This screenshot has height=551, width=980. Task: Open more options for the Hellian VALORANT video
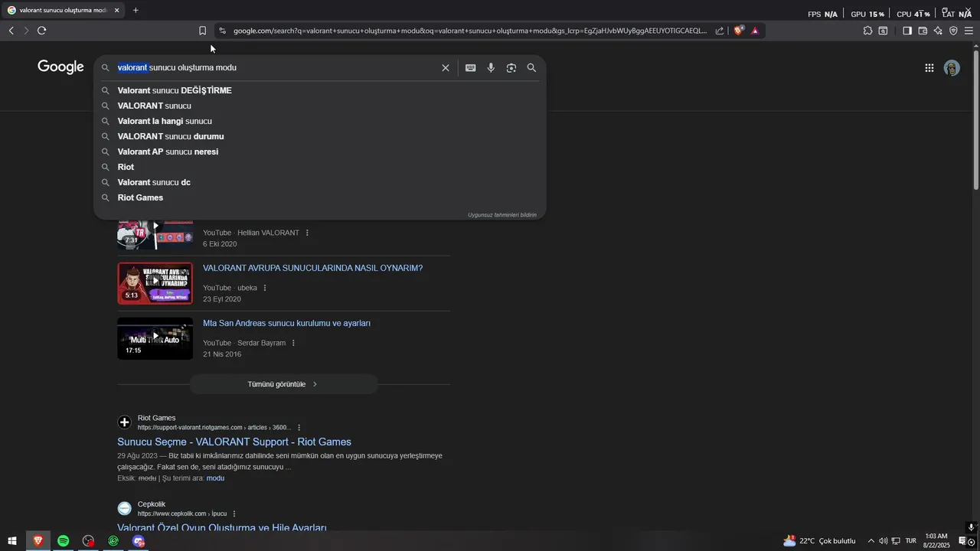pos(307,233)
